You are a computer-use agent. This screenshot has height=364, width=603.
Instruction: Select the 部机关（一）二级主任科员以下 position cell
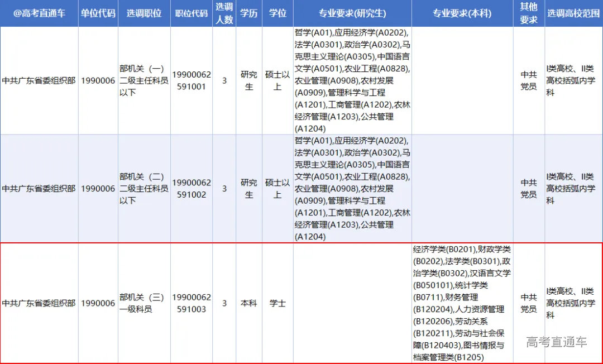click(x=143, y=80)
